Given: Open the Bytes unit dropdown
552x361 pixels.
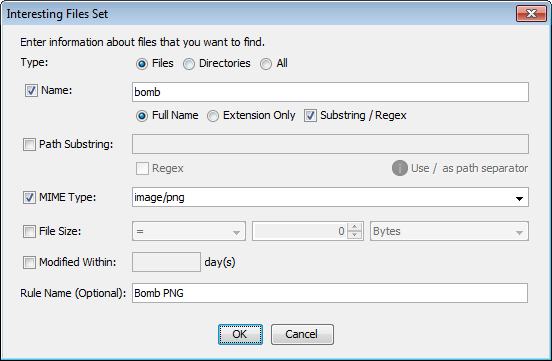Looking at the screenshot, I should 449,231.
